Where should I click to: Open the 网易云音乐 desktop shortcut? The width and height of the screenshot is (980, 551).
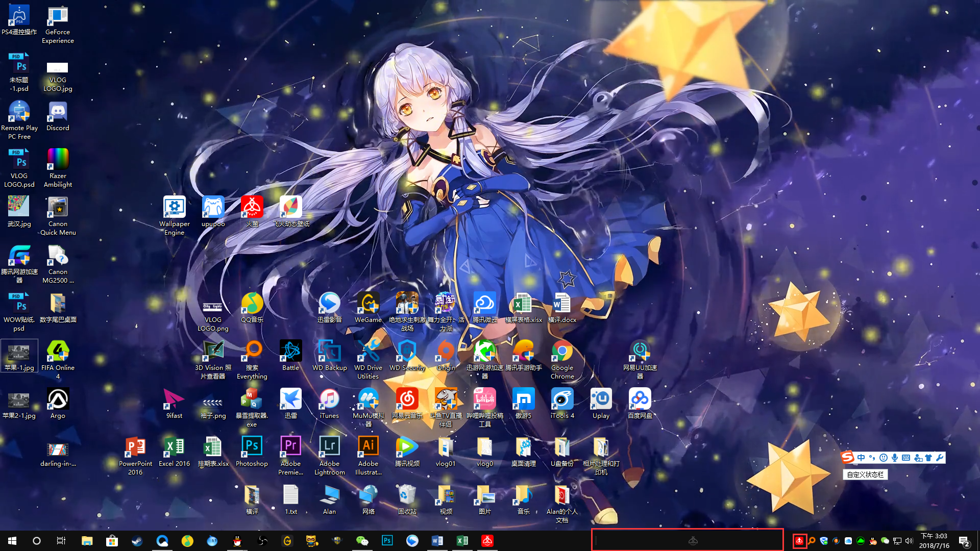tap(407, 404)
